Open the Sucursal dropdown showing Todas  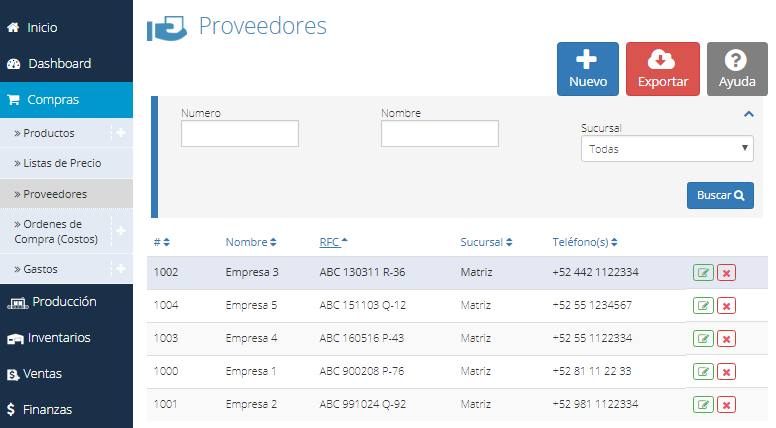coord(667,148)
